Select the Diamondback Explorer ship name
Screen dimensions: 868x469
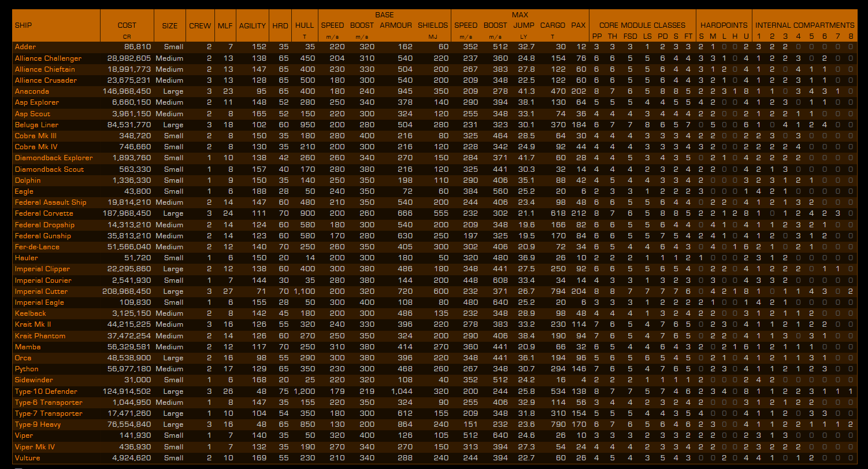[54, 158]
